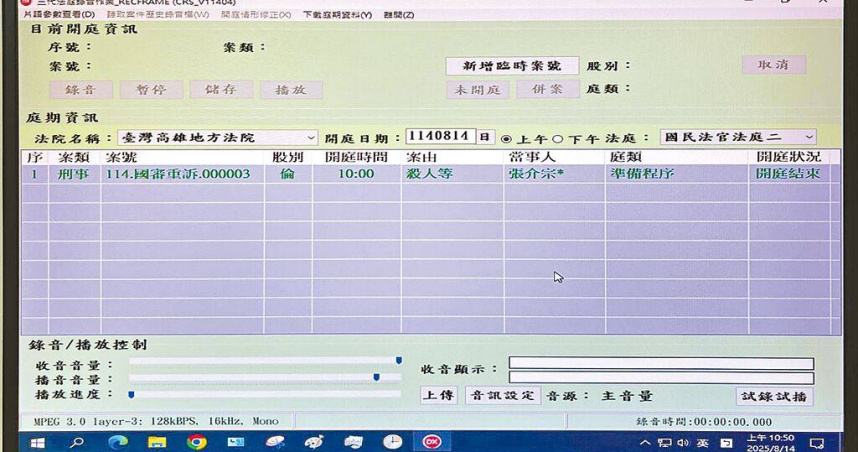
Task: Click the 離開(Z) menu item
Action: [399, 15]
